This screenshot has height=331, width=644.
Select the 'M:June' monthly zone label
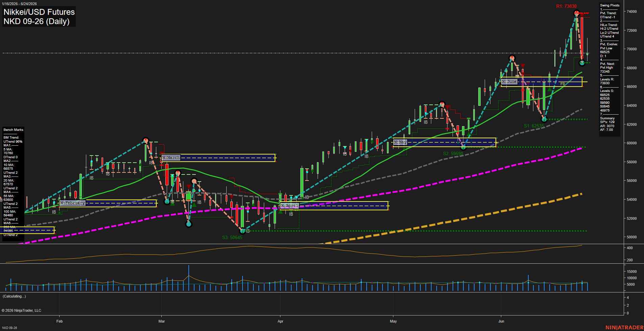pos(509,81)
